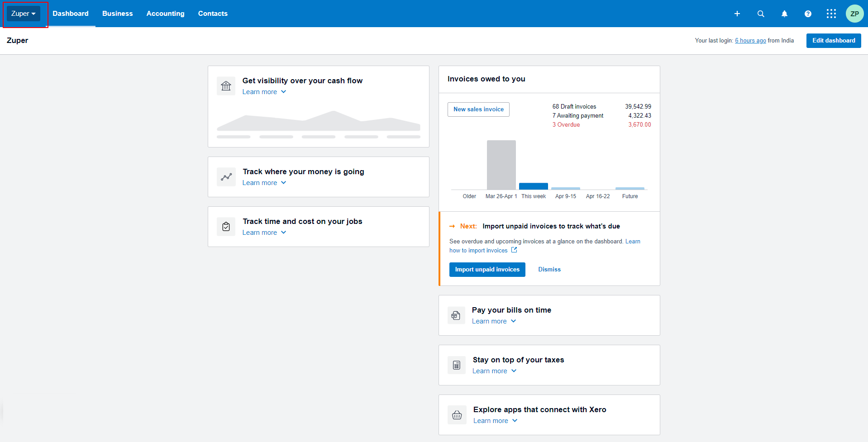Viewport: 868px width, 442px height.
Task: Open the Accounting menu
Action: click(165, 14)
